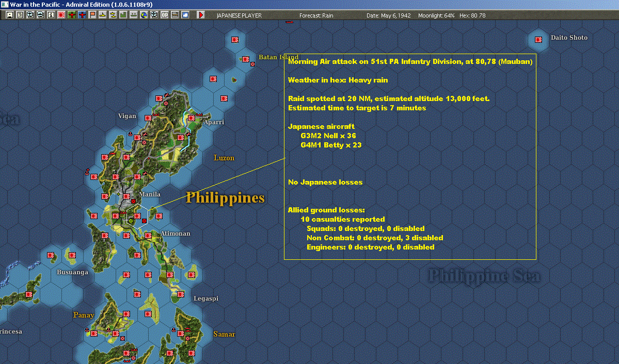Click 'Weather in hex: Heavy rain' line
The width and height of the screenshot is (619, 364).
click(338, 80)
